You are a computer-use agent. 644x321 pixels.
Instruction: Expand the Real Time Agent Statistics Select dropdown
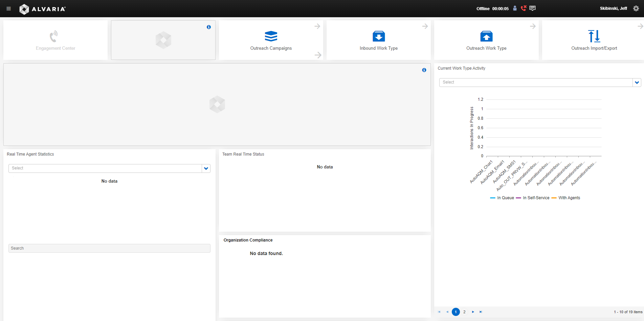[x=206, y=168]
